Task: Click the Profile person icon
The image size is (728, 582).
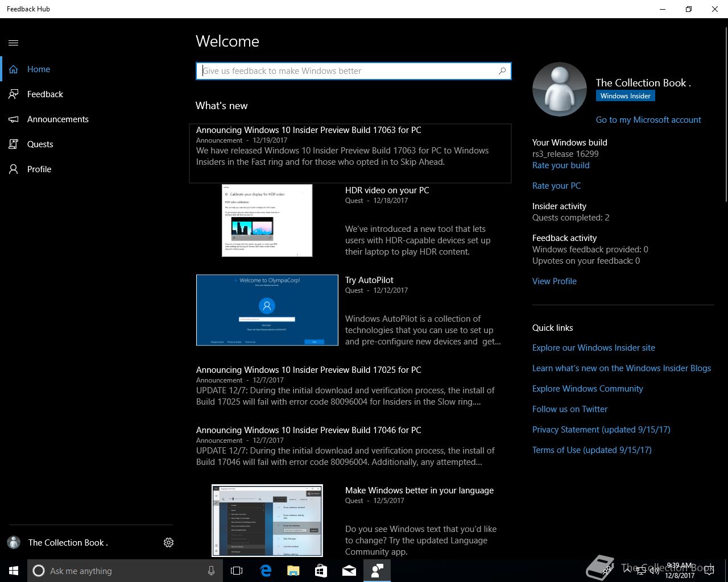Action: pos(14,169)
